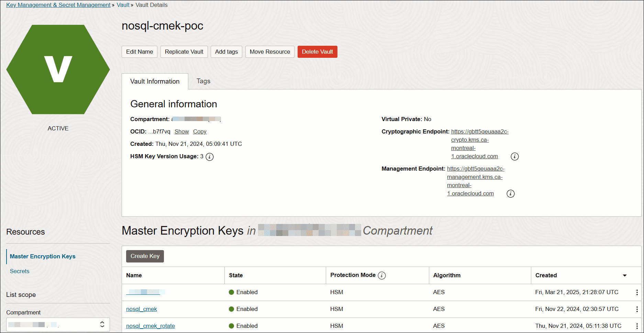Click the Create Key button
The height and width of the screenshot is (333, 644).
[145, 256]
